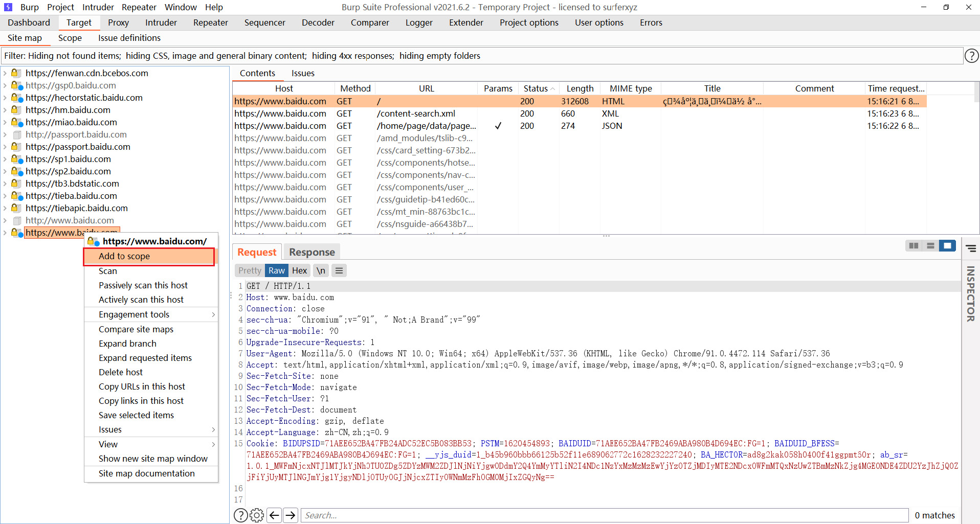
Task: Go to next search match arrow
Action: 291,515
